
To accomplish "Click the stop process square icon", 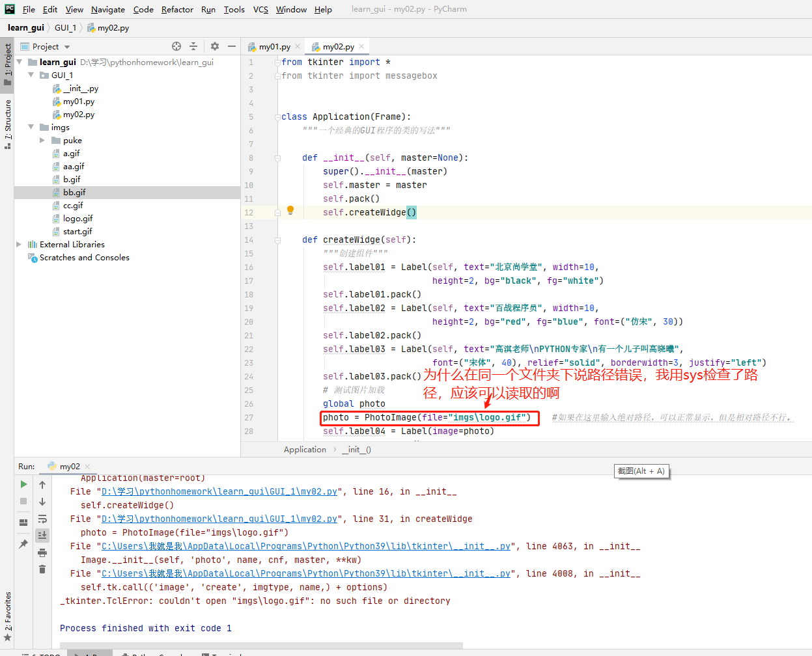I will [23, 501].
